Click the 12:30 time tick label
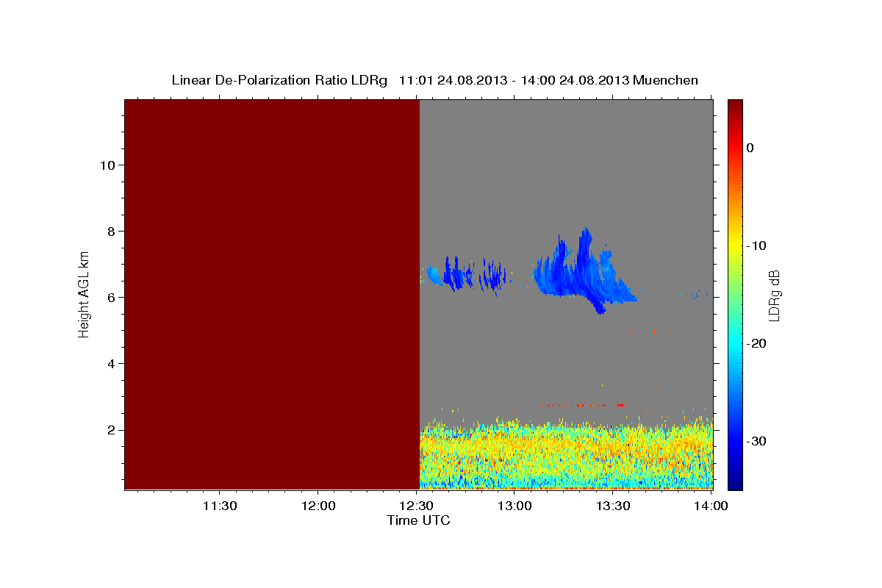The width and height of the screenshot is (882, 588). point(416,506)
